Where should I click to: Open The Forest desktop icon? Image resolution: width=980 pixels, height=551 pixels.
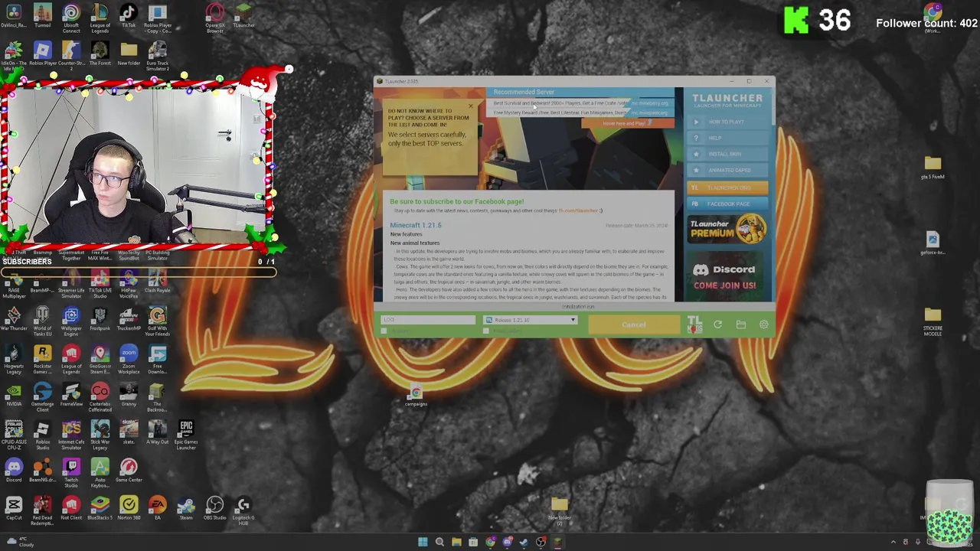point(100,54)
